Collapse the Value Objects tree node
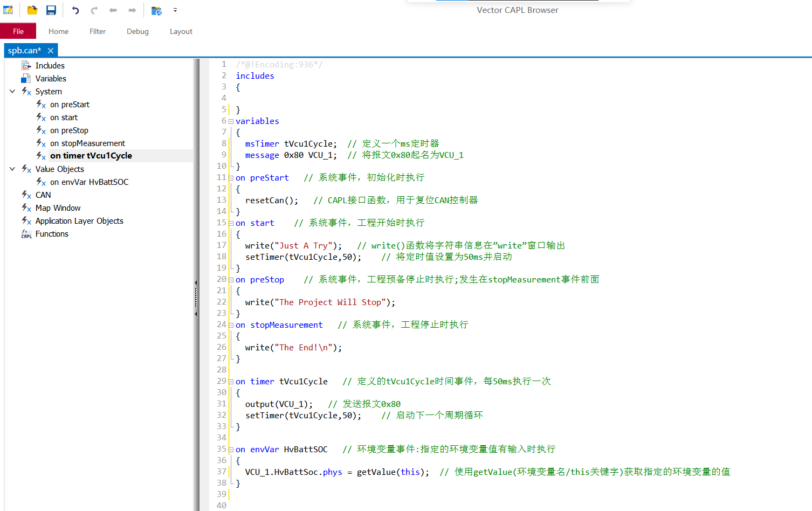 (12, 169)
